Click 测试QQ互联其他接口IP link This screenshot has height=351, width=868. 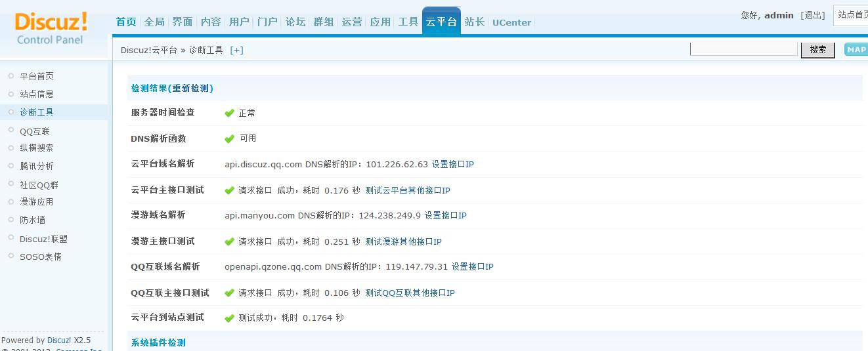tap(410, 293)
